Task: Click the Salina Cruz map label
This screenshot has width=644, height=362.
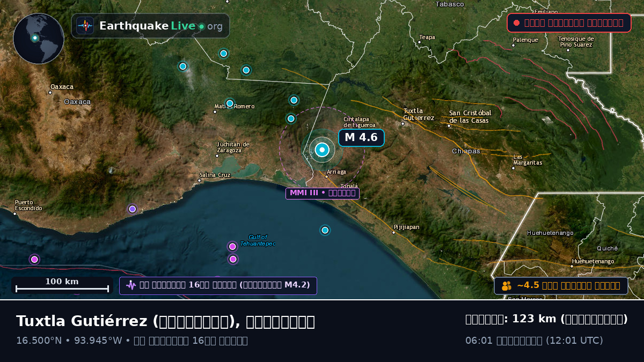Action: 215,175
